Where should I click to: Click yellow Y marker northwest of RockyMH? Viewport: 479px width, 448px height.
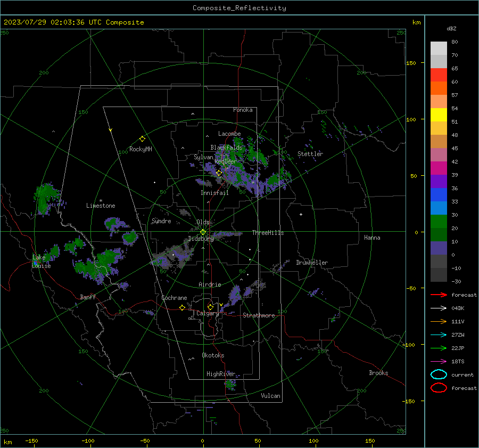click(111, 131)
